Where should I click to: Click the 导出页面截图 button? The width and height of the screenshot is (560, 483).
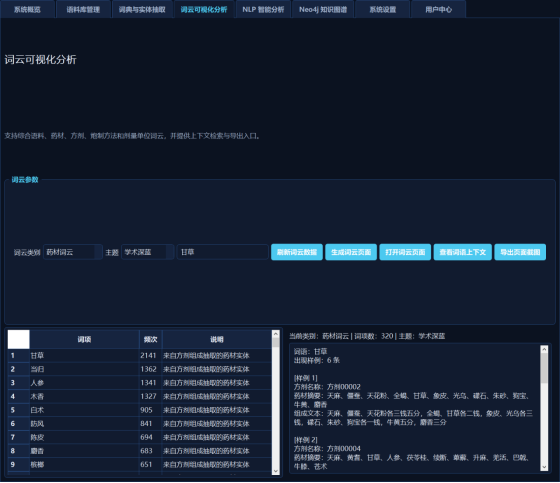pyautogui.click(x=520, y=252)
